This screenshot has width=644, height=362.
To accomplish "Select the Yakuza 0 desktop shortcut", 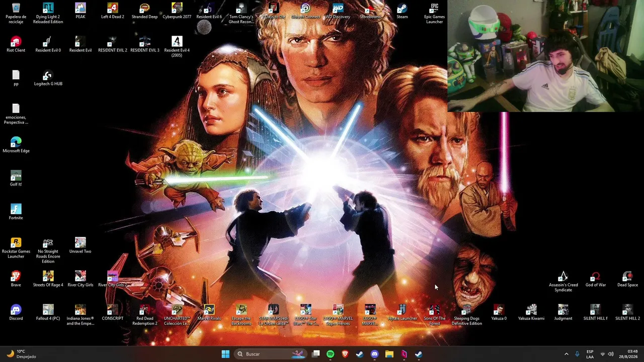I will [x=499, y=312].
